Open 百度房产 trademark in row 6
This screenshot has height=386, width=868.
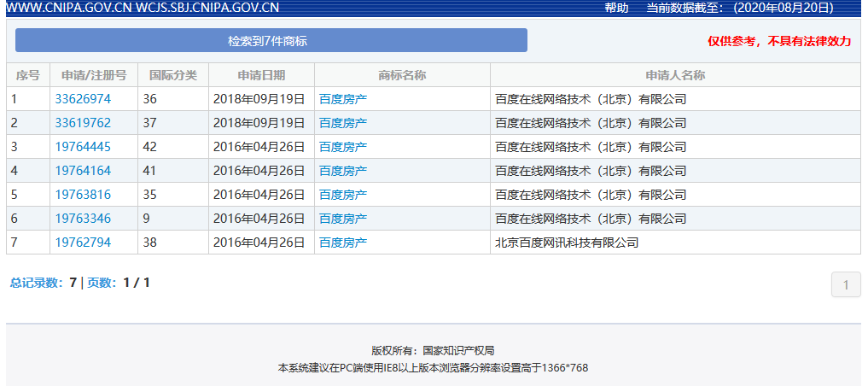(343, 219)
